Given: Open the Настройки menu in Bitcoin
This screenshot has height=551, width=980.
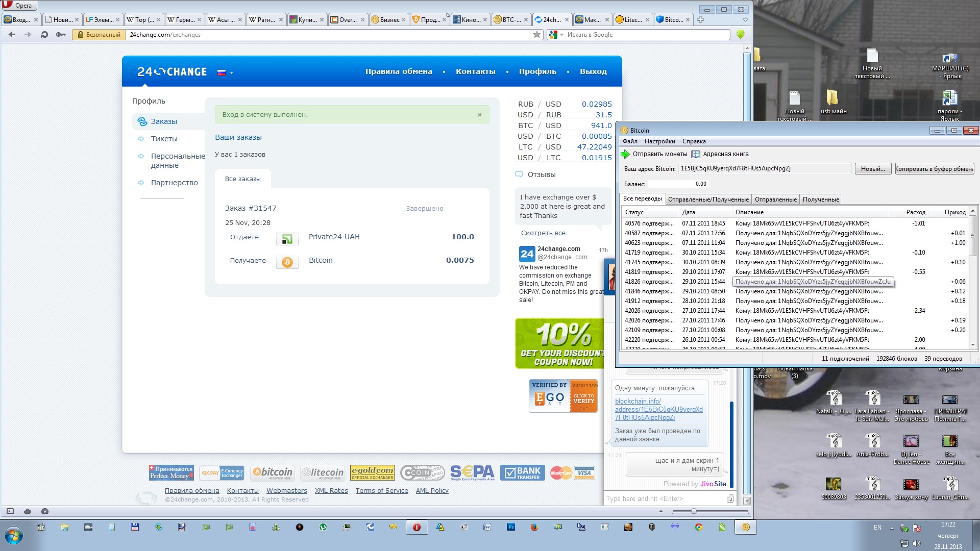Looking at the screenshot, I should [659, 141].
